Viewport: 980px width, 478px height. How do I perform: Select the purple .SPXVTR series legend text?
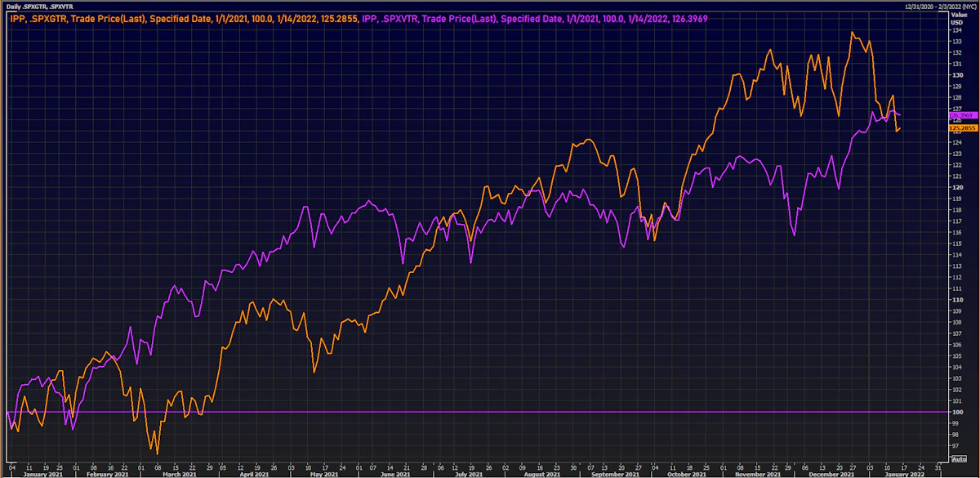(534, 17)
